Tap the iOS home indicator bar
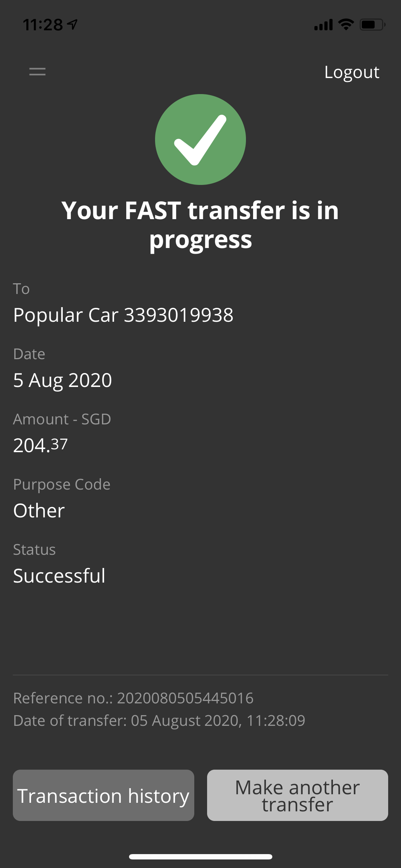The height and width of the screenshot is (868, 401). pyautogui.click(x=200, y=857)
